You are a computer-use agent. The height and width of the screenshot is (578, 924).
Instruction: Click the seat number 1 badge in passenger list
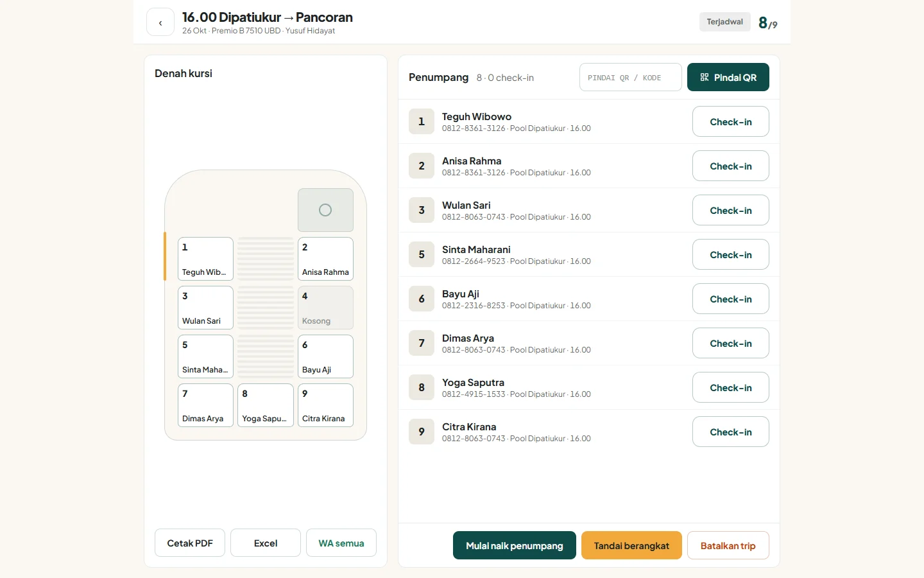coord(422,121)
